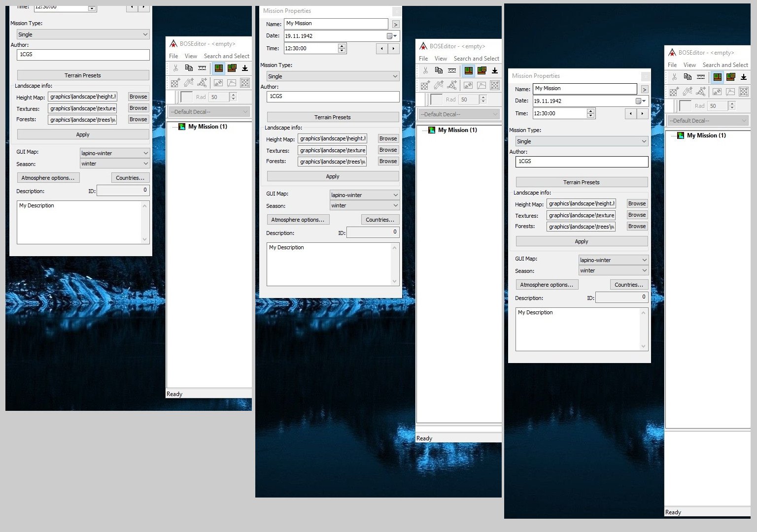757x532 pixels.
Task: Click the My Mission tree icon in middle BOSEditor
Action: pyautogui.click(x=432, y=130)
